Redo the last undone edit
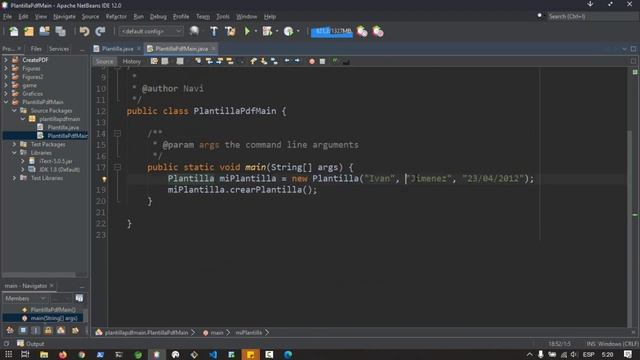The width and height of the screenshot is (640, 360). pyautogui.click(x=100, y=31)
